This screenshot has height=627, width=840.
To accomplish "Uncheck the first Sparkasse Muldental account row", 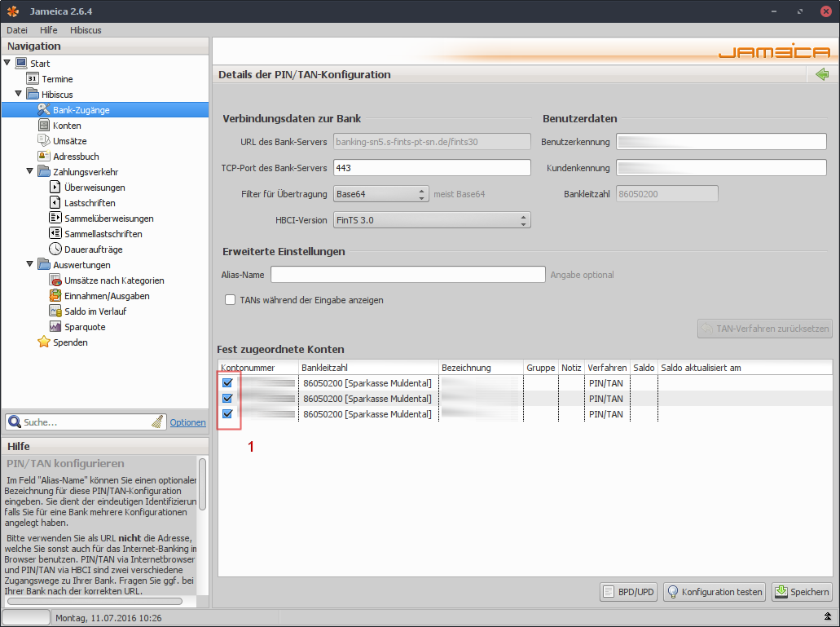I will pos(227,383).
